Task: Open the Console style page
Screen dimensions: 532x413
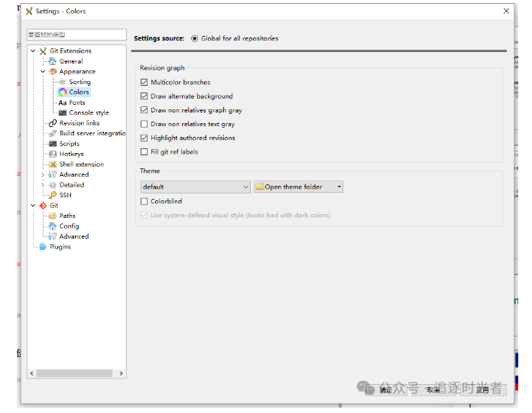Action: [x=89, y=113]
